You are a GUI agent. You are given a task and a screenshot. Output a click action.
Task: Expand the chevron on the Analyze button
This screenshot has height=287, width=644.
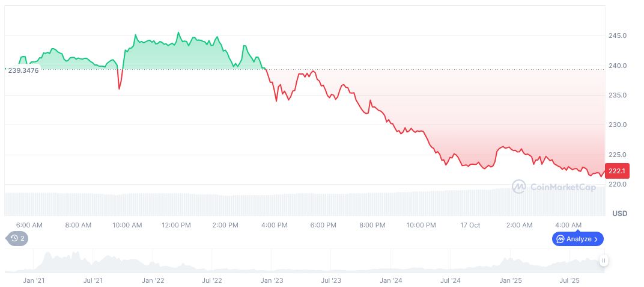596,239
